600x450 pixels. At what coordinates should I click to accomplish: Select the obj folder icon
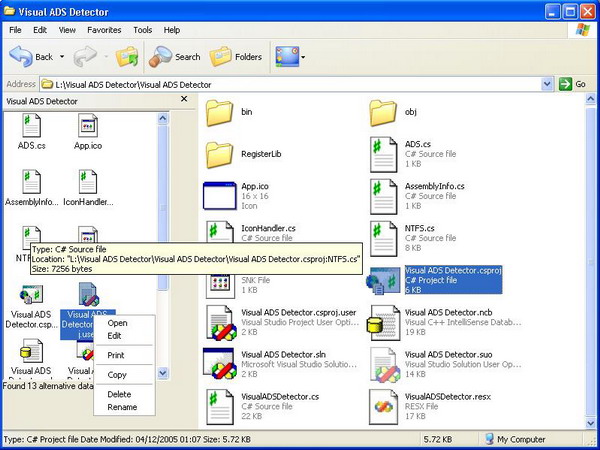[x=383, y=113]
